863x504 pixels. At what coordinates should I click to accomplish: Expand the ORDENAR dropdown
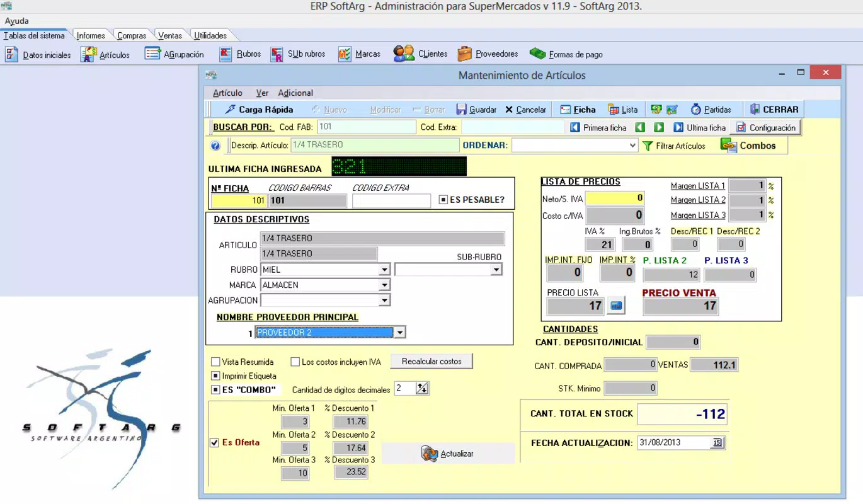tap(633, 146)
